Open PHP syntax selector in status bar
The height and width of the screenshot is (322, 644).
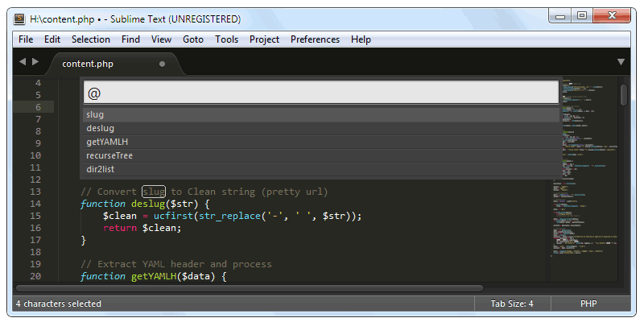click(588, 304)
